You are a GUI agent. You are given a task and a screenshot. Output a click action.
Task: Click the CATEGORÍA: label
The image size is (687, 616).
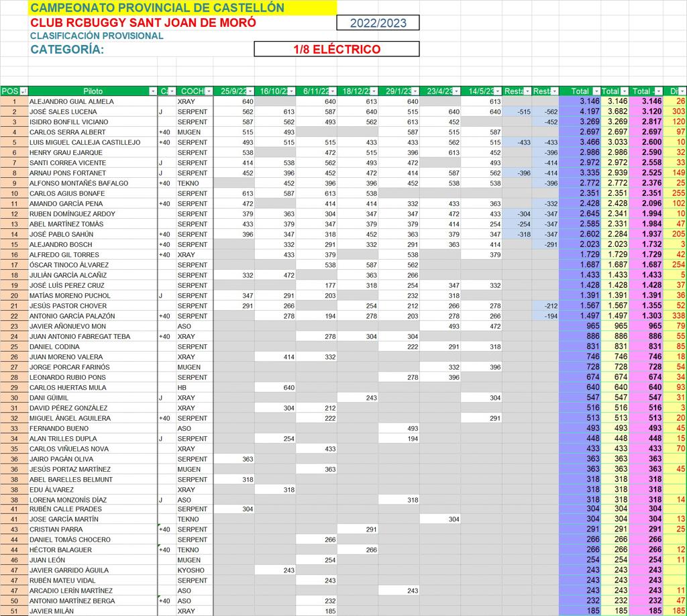point(67,49)
